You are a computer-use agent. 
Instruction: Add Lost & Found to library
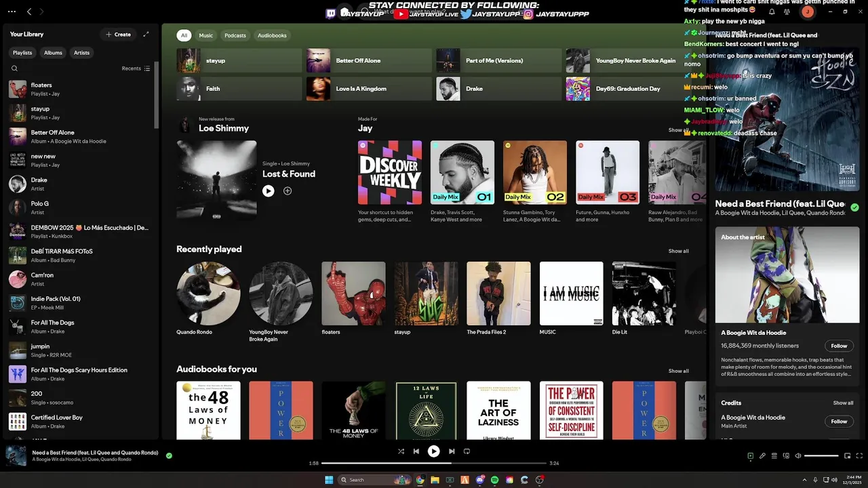tap(288, 191)
